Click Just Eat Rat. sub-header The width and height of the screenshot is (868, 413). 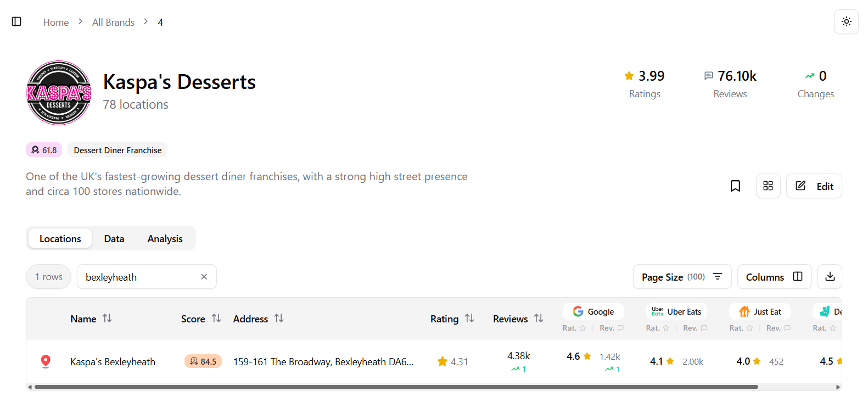point(741,328)
